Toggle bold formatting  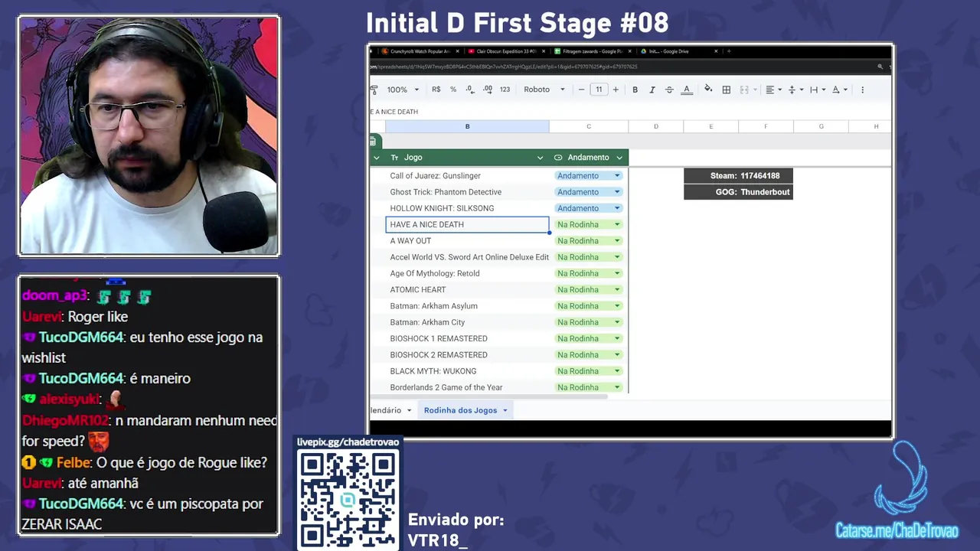pyautogui.click(x=635, y=90)
